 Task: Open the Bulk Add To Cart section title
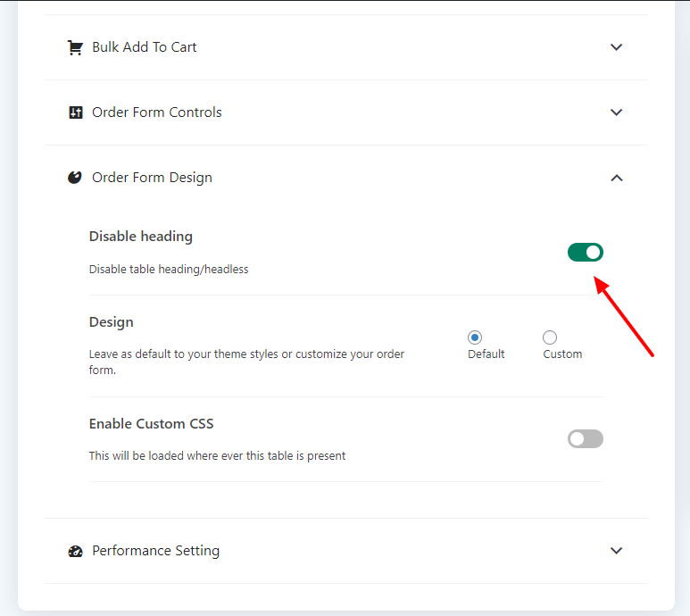145,47
